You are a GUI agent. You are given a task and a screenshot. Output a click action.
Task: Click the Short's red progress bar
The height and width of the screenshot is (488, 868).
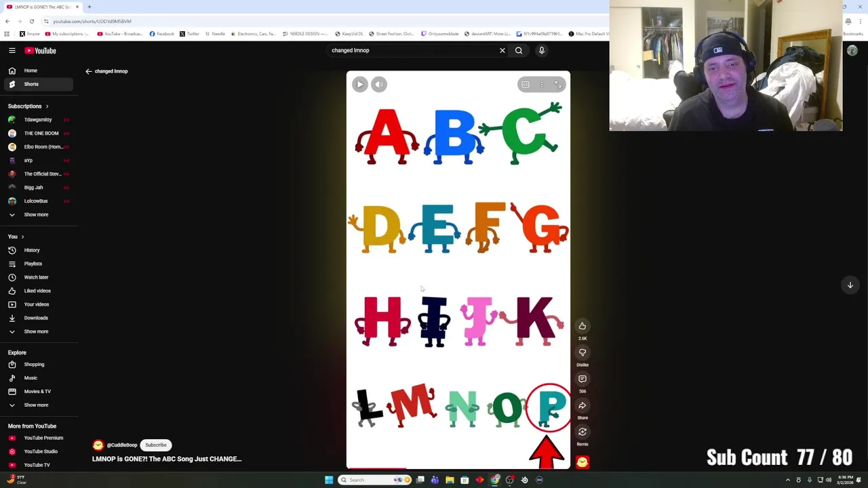click(377, 468)
